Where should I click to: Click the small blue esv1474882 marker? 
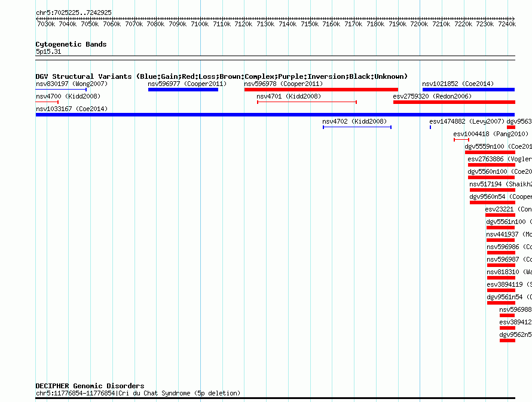(x=430, y=127)
